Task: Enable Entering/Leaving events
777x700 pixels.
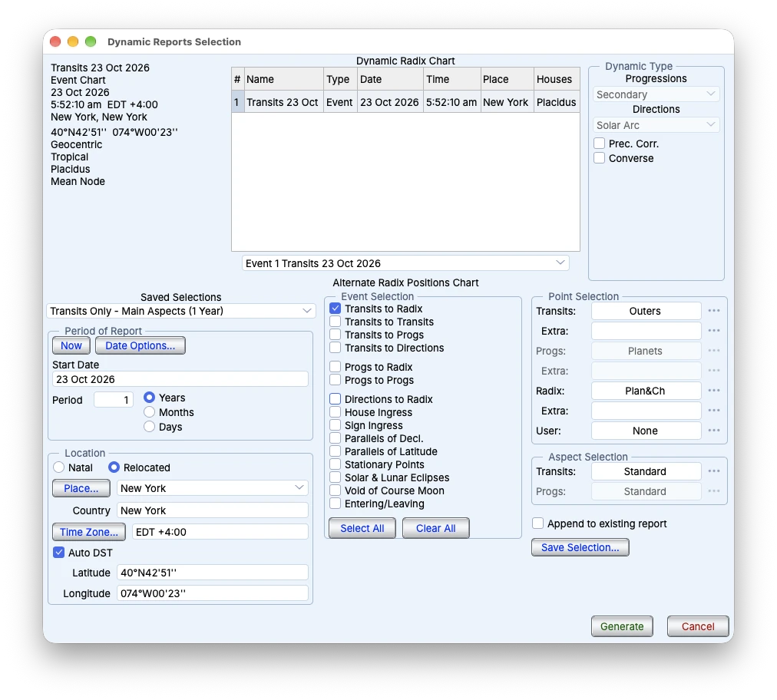Action: tap(336, 504)
